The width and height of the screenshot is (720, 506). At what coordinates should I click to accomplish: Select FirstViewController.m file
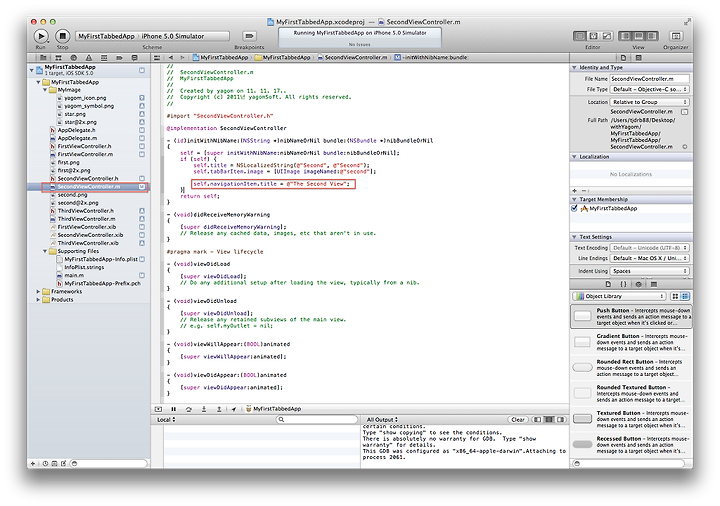(x=85, y=154)
